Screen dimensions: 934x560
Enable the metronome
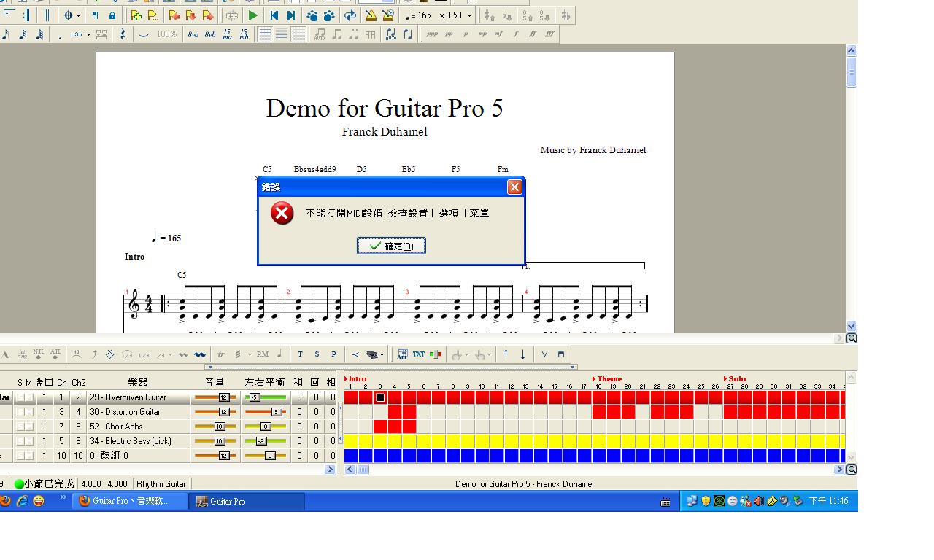[371, 15]
